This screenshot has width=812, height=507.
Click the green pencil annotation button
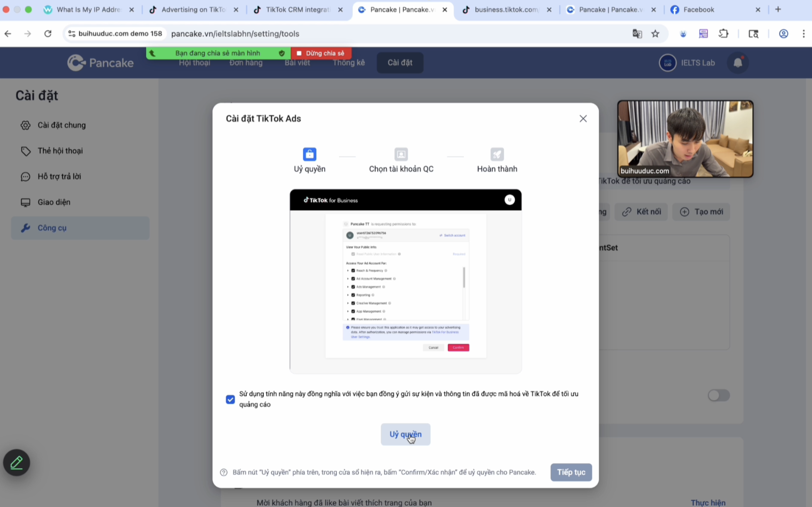[17, 463]
